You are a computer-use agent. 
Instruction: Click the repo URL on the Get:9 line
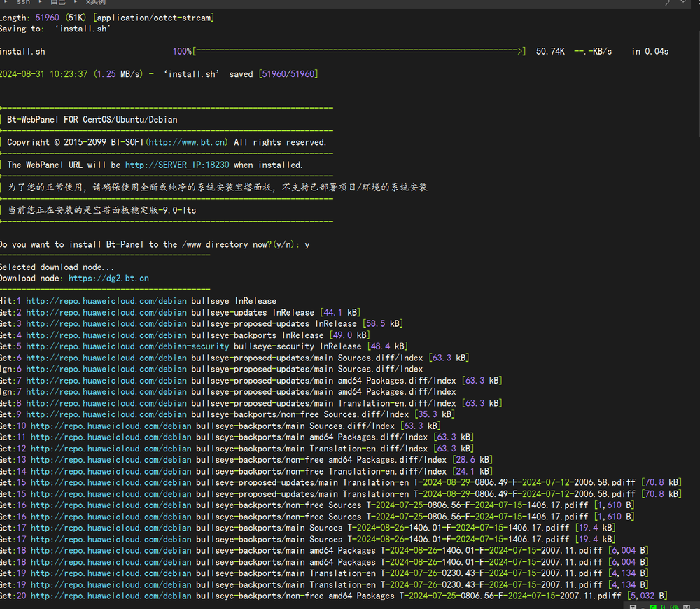pos(106,414)
